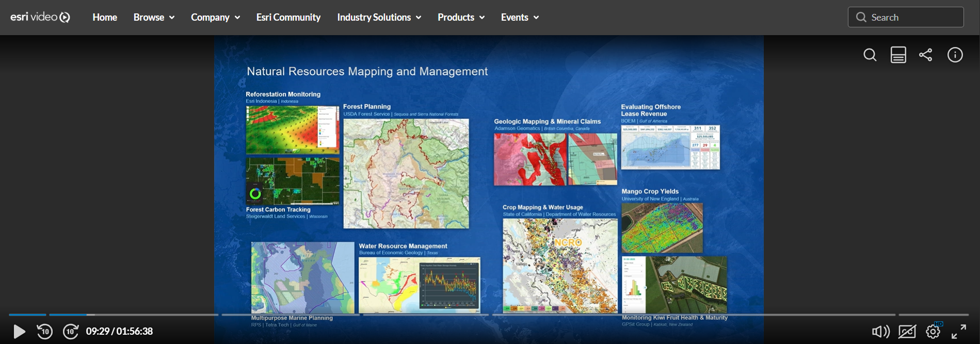This screenshot has height=344, width=980.
Task: Mute the video volume
Action: point(880,331)
